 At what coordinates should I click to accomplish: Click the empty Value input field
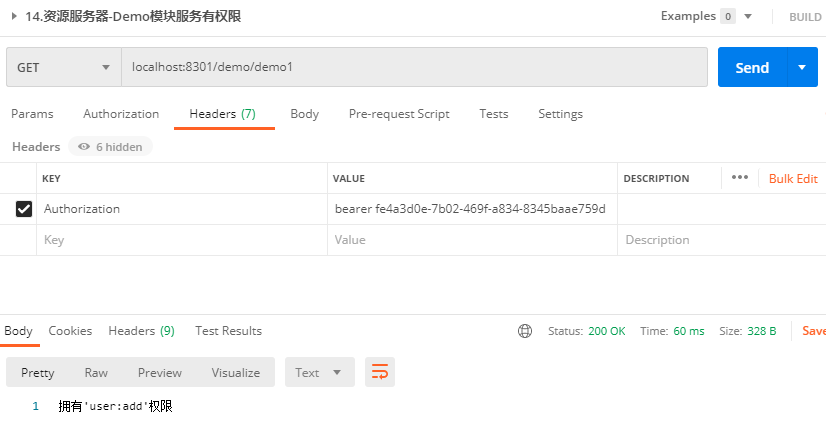tap(472, 240)
